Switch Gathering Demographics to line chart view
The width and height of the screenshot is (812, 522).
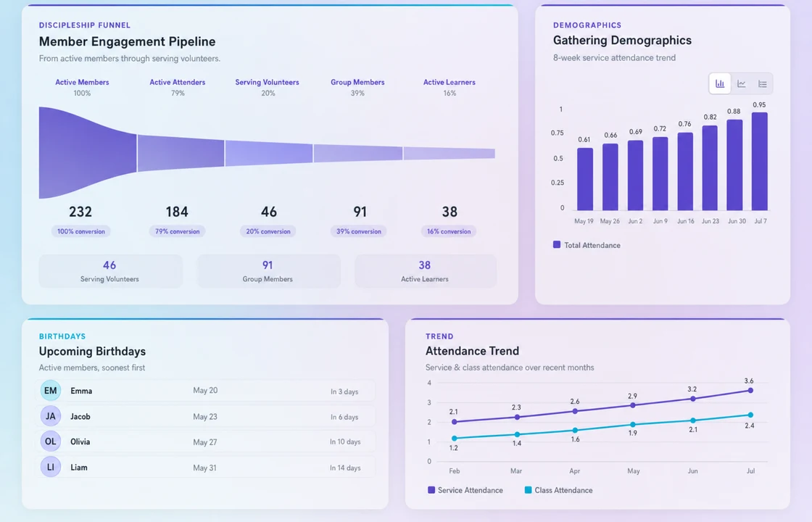click(742, 84)
